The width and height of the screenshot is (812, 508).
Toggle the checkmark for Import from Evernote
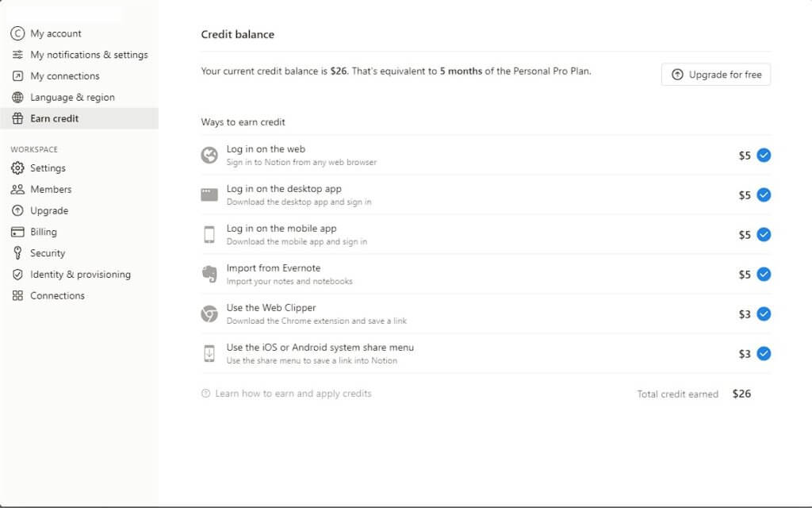pos(764,274)
